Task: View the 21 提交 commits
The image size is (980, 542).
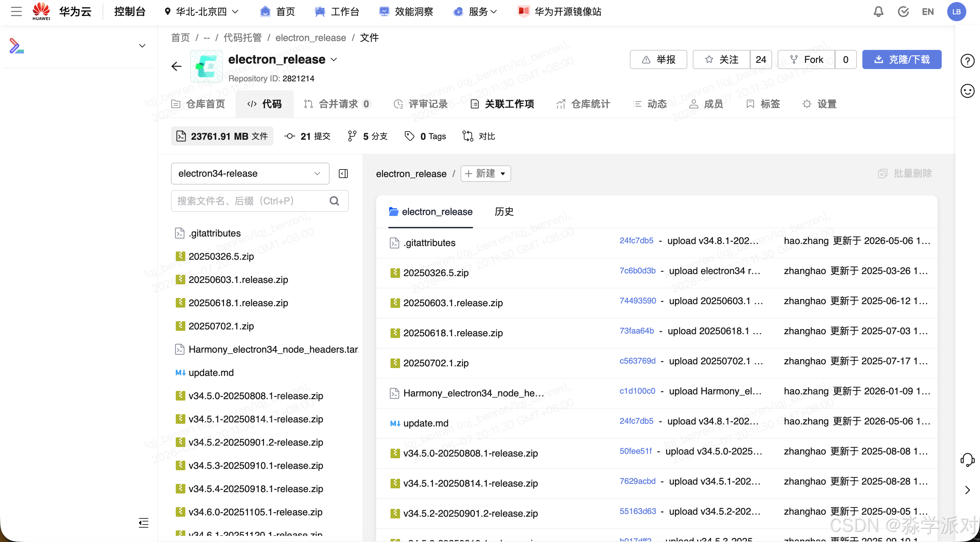Action: pos(307,136)
